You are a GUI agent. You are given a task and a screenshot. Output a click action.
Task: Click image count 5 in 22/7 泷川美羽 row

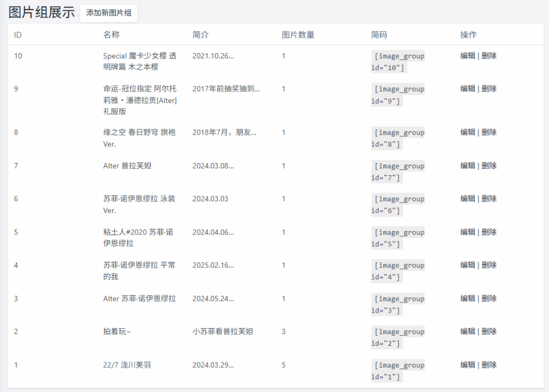pos(284,365)
